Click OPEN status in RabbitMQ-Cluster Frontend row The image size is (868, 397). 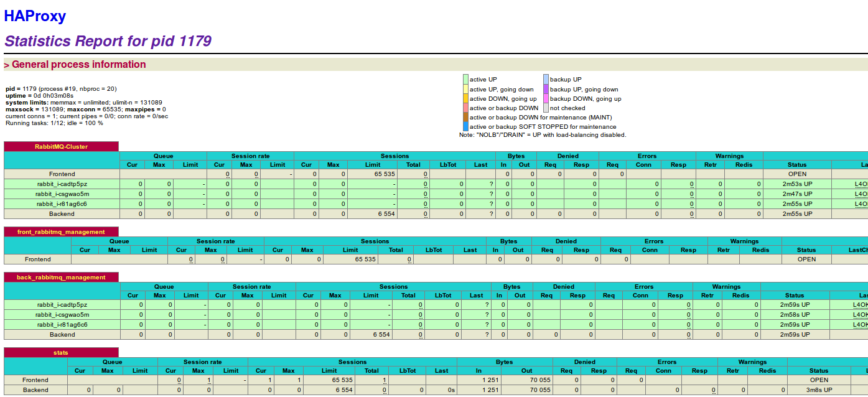coord(797,174)
